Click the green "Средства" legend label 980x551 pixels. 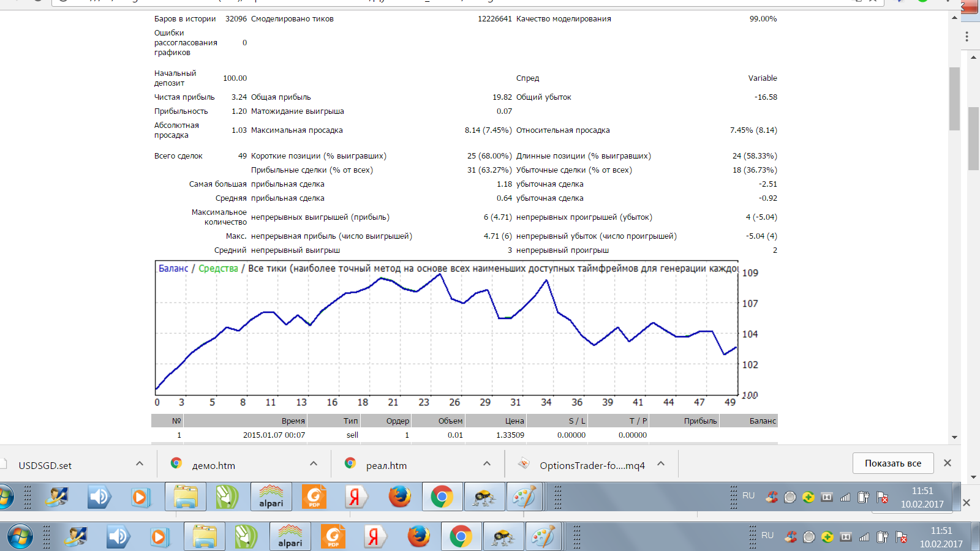218,269
